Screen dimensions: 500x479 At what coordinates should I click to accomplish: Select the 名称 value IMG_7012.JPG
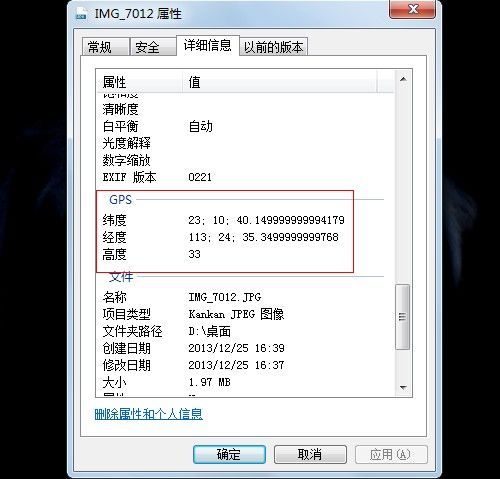click(225, 297)
